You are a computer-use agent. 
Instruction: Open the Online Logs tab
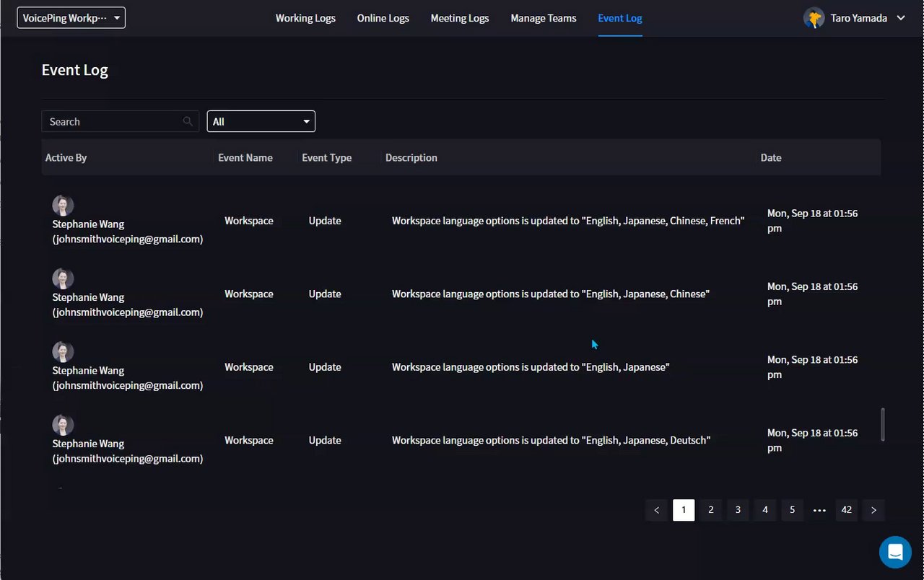(x=383, y=18)
